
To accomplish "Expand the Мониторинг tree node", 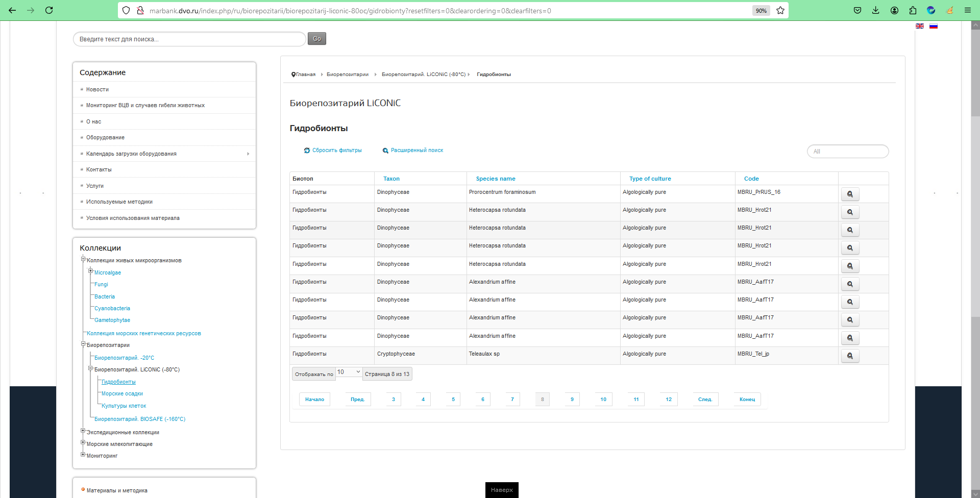I will (x=83, y=454).
